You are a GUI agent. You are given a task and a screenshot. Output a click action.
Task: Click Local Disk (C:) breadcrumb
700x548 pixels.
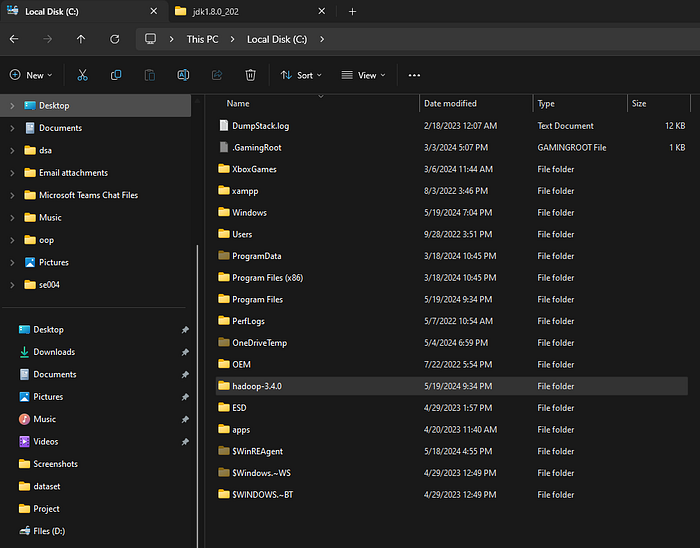[277, 39]
